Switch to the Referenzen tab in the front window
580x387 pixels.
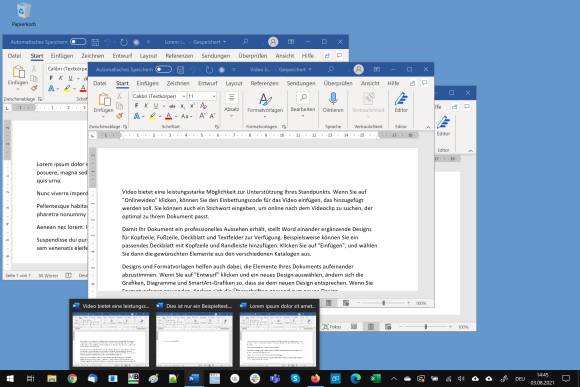[264, 83]
